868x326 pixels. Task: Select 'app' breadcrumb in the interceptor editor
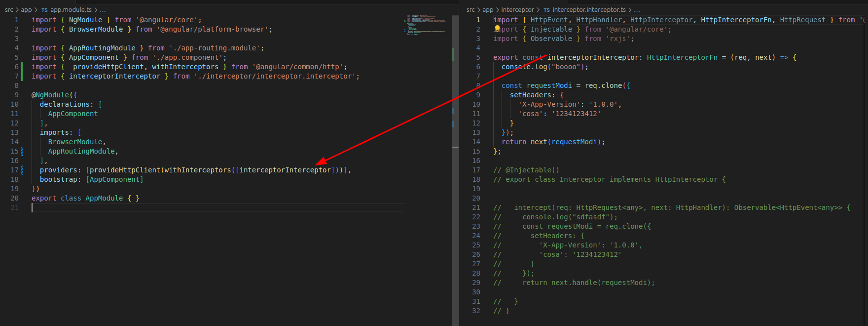coord(488,10)
